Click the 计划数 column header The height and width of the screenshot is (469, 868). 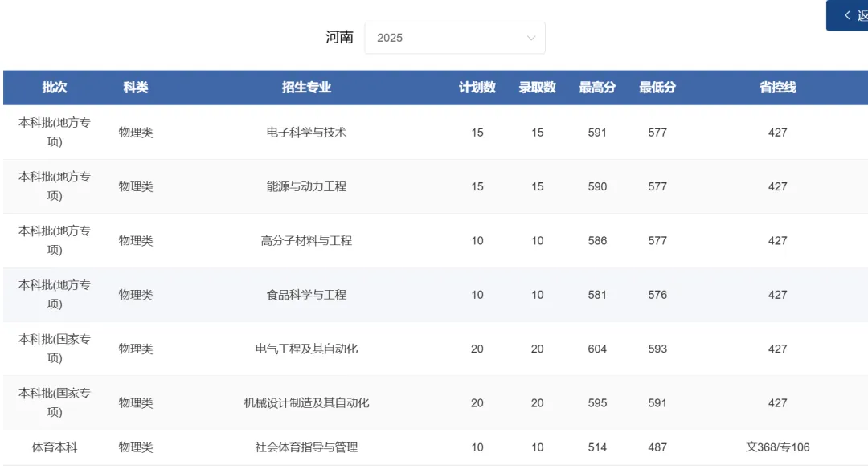pos(477,88)
